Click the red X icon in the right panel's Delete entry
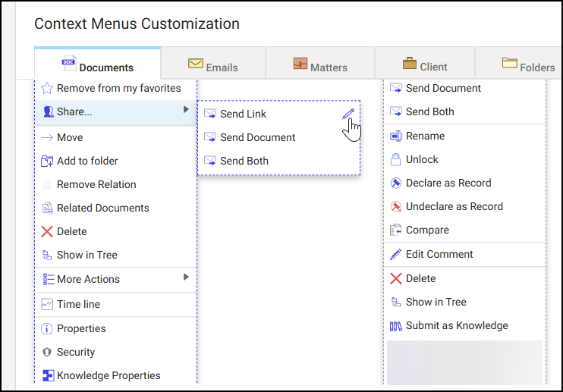The height and width of the screenshot is (392, 563). point(396,279)
